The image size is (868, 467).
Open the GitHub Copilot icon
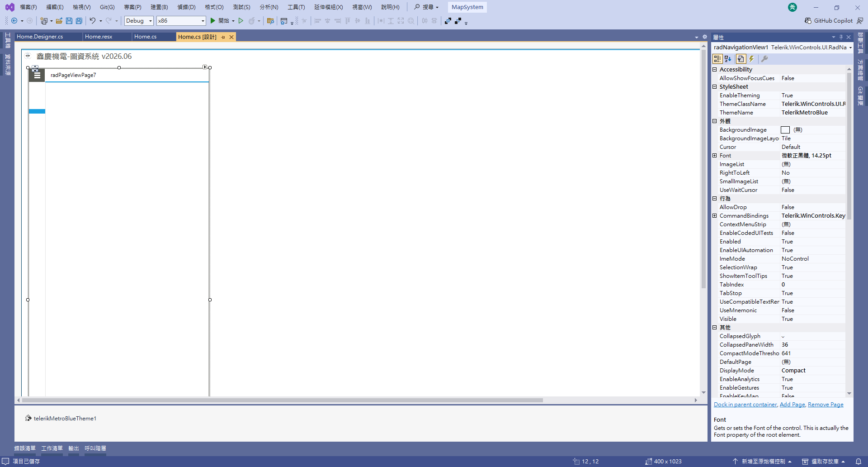click(x=808, y=21)
